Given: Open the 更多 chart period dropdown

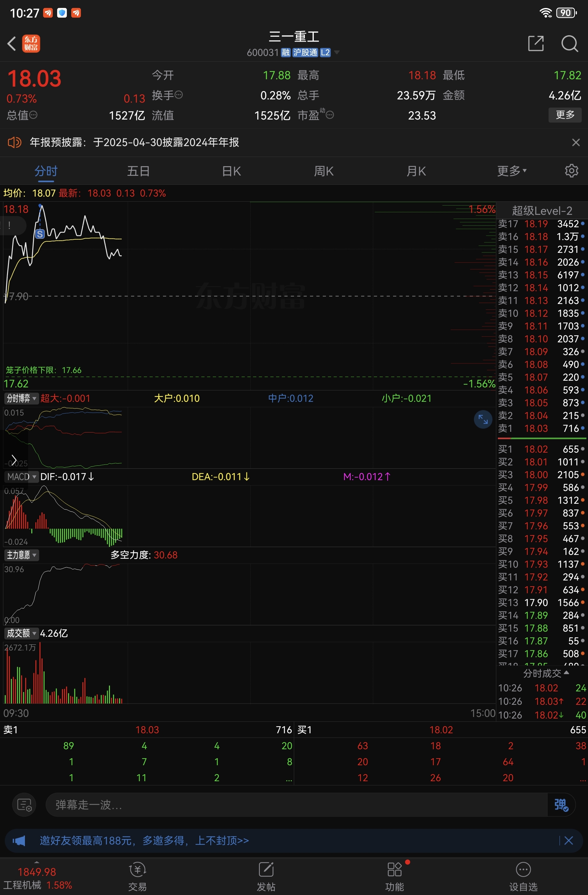Looking at the screenshot, I should pos(512,171).
